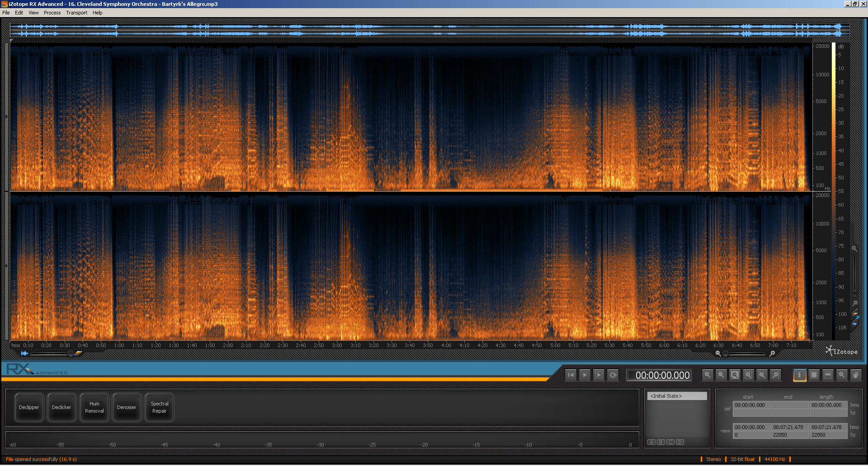Click the 32-bit float status text

pos(742,459)
